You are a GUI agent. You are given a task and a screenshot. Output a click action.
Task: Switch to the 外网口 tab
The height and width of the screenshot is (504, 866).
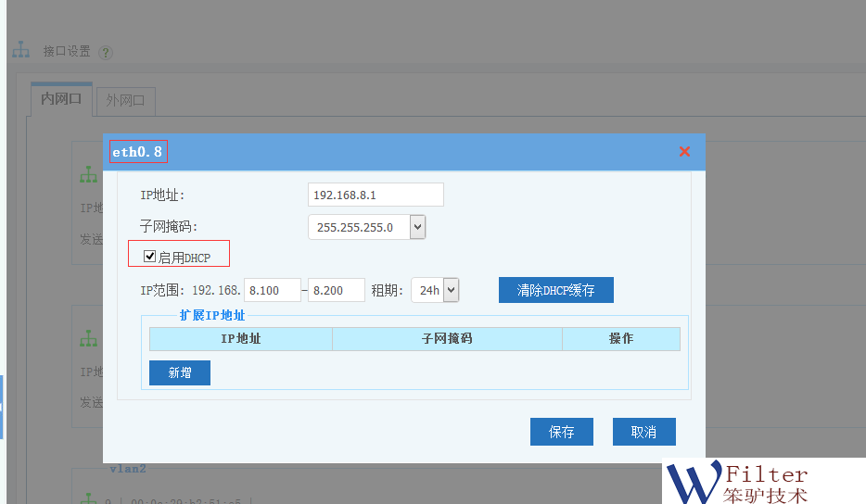point(125,100)
